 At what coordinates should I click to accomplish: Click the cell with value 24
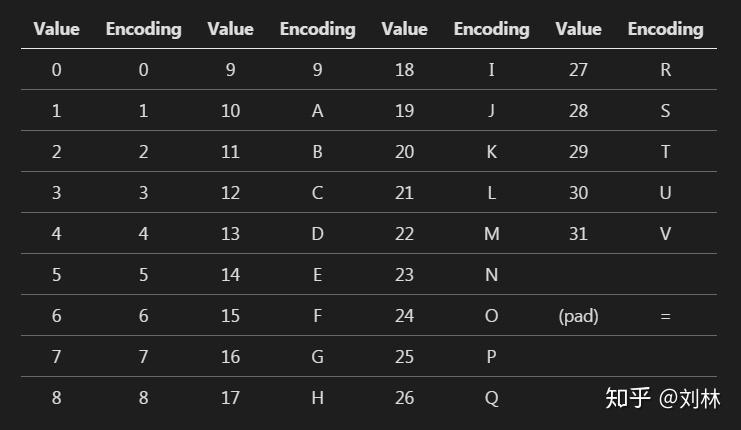pos(404,316)
